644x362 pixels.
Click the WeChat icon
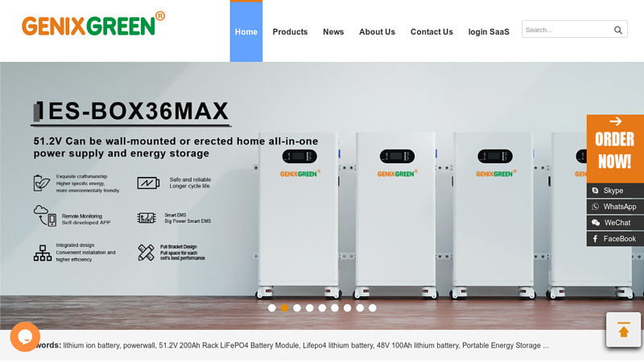[596, 223]
